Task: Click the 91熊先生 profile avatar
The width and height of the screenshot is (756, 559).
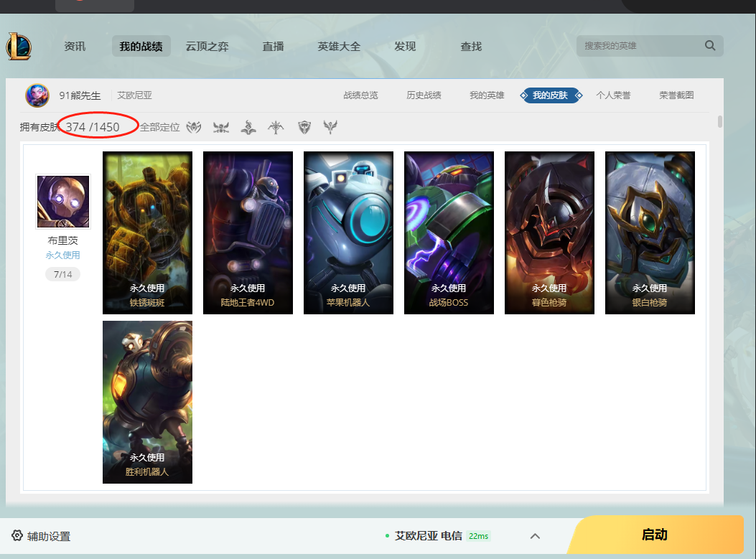Action: (37, 95)
